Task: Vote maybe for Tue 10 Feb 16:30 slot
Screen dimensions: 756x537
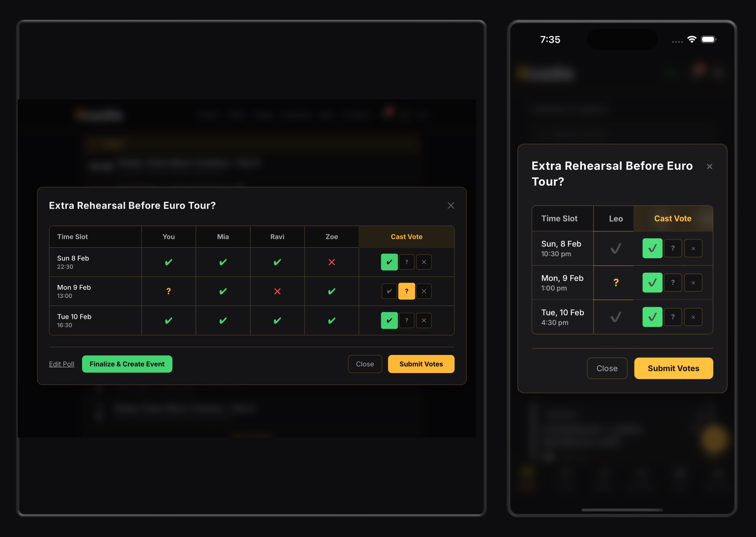Action: tap(407, 320)
